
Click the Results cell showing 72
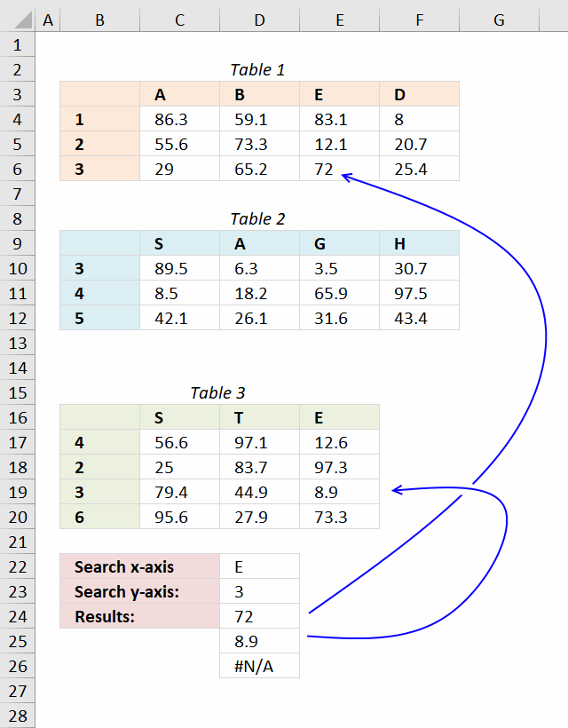pos(259,616)
